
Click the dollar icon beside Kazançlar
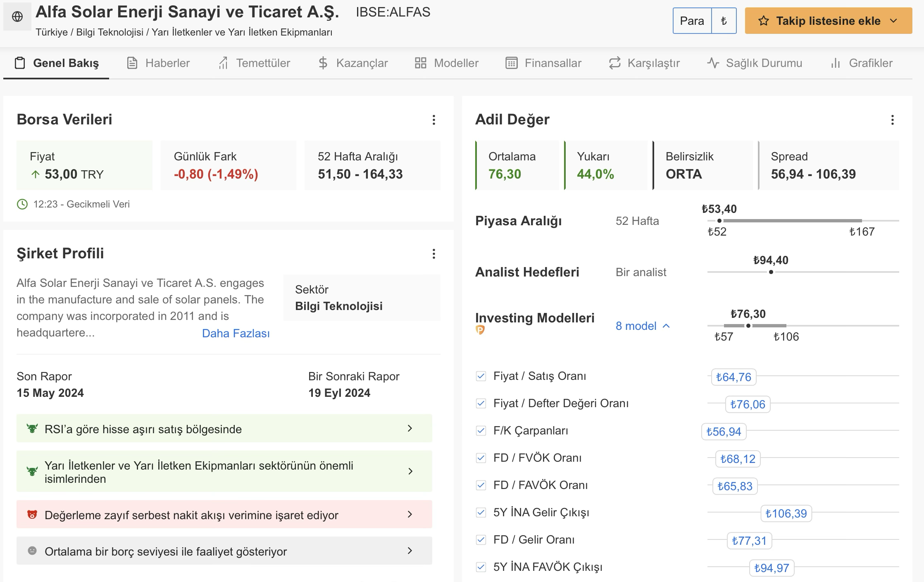pyautogui.click(x=323, y=63)
